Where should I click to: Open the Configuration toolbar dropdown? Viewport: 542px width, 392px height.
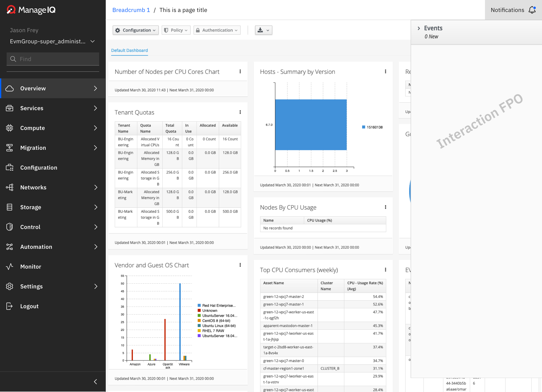coord(135,30)
